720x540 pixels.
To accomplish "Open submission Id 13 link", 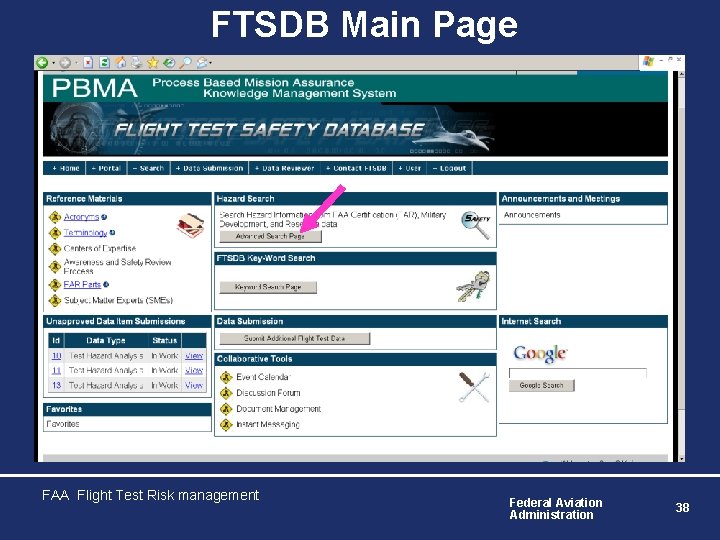I will click(56, 385).
